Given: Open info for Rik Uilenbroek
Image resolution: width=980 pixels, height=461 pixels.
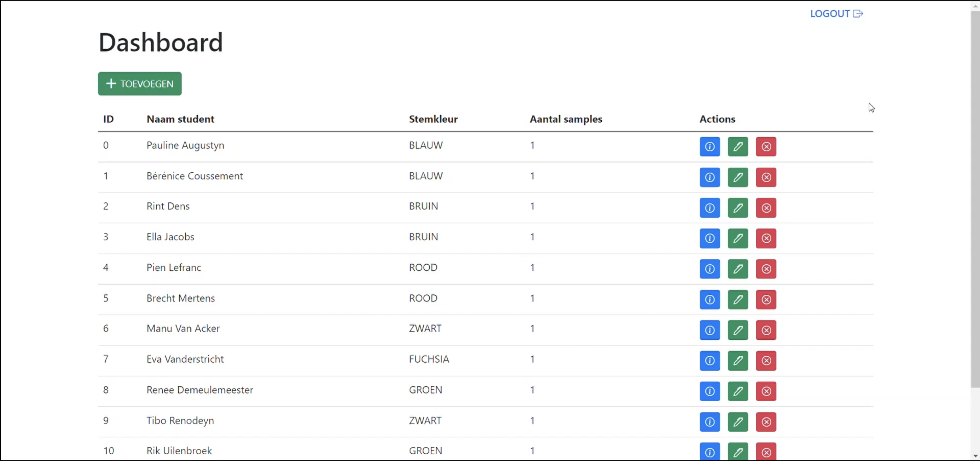Looking at the screenshot, I should (x=709, y=452).
